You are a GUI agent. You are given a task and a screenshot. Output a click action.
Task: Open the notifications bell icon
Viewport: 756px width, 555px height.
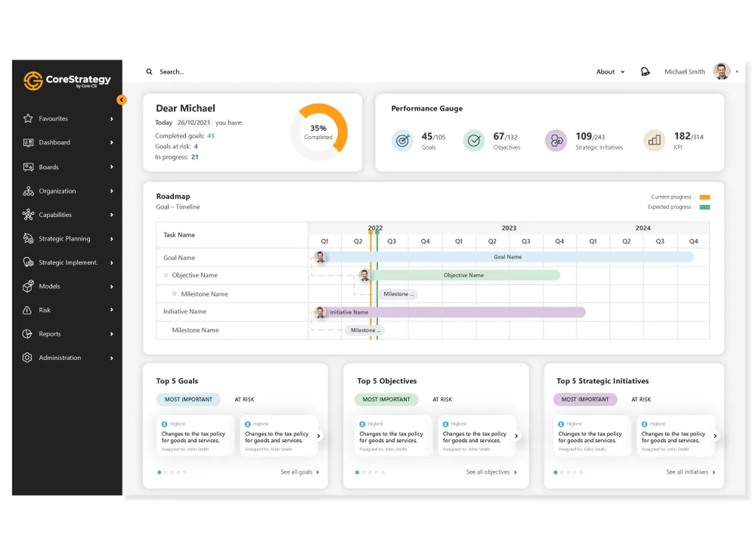(x=645, y=72)
